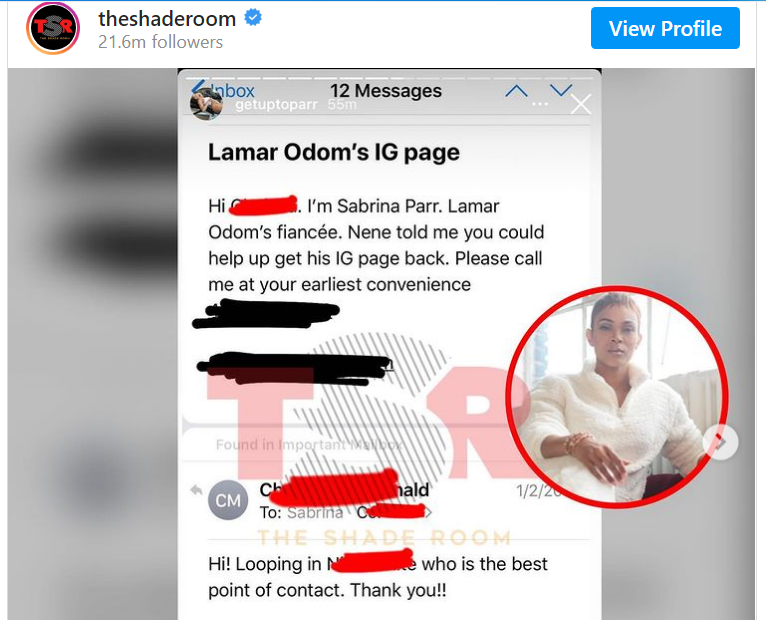Advance carousel with right arrow

721,442
